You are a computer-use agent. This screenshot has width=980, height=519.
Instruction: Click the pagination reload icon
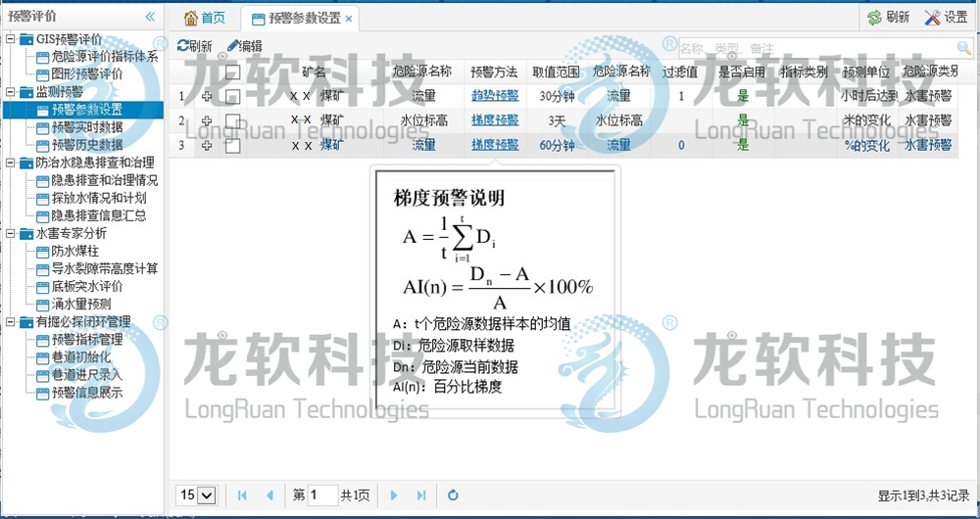coord(453,495)
